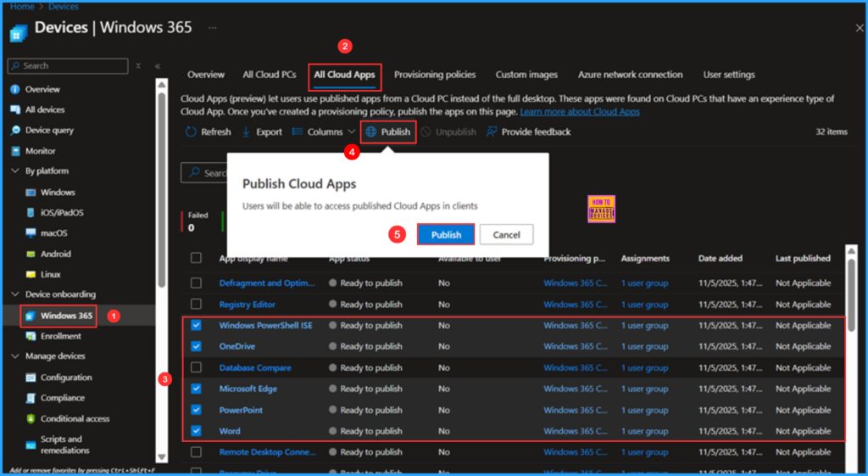Sort by Date added column header

pyautogui.click(x=721, y=258)
